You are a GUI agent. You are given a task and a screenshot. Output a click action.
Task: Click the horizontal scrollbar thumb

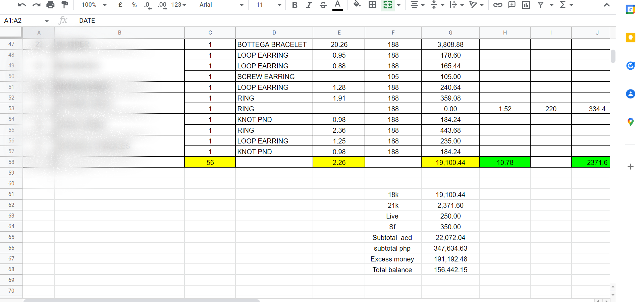point(141,301)
